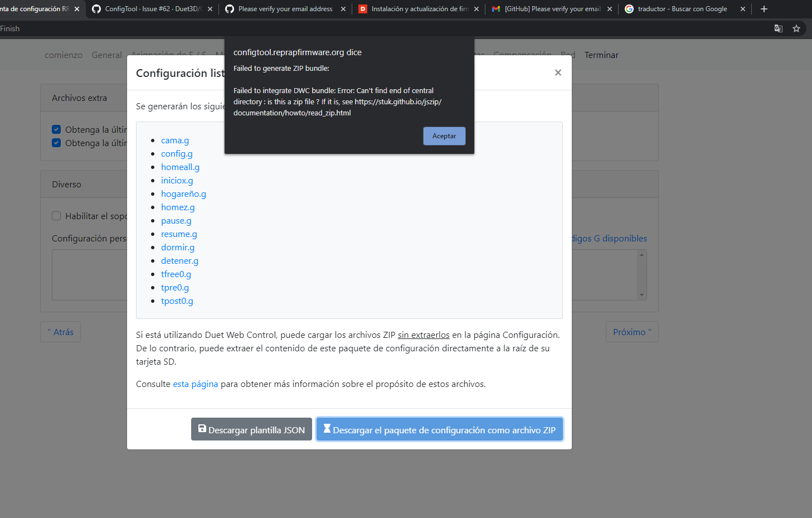
Task: Click the Duet docs icon on the Instalación tab
Action: (364, 9)
